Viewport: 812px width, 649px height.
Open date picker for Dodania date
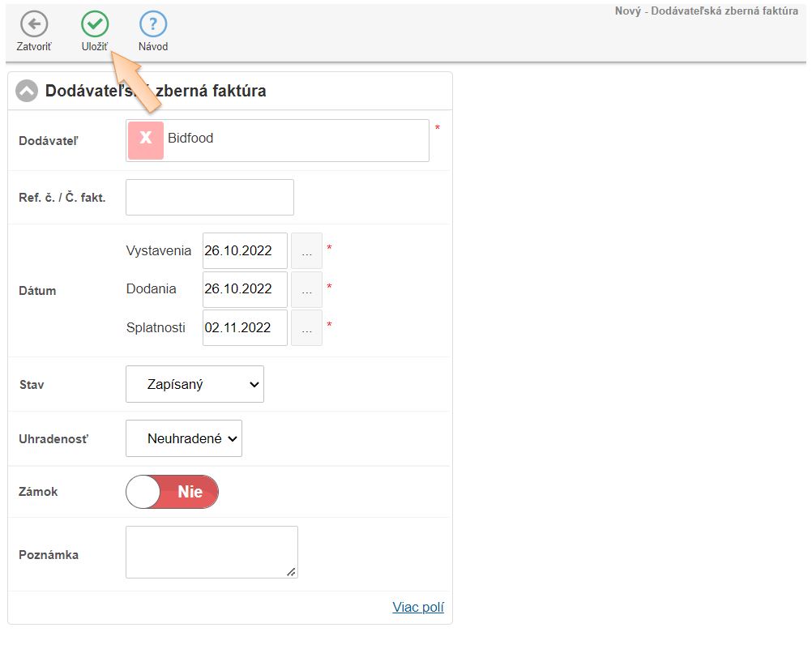(306, 289)
